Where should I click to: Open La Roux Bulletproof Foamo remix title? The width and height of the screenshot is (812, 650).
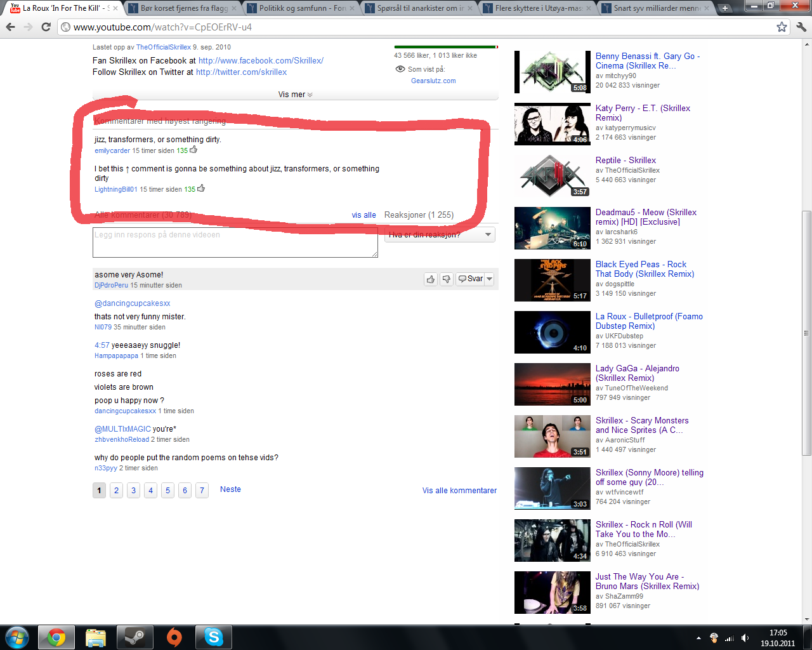[649, 321]
